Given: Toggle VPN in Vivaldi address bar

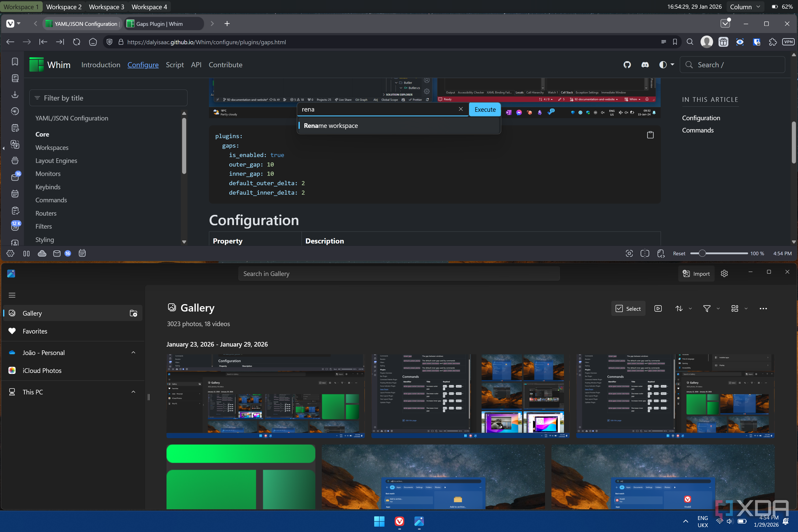Looking at the screenshot, I should [788, 42].
